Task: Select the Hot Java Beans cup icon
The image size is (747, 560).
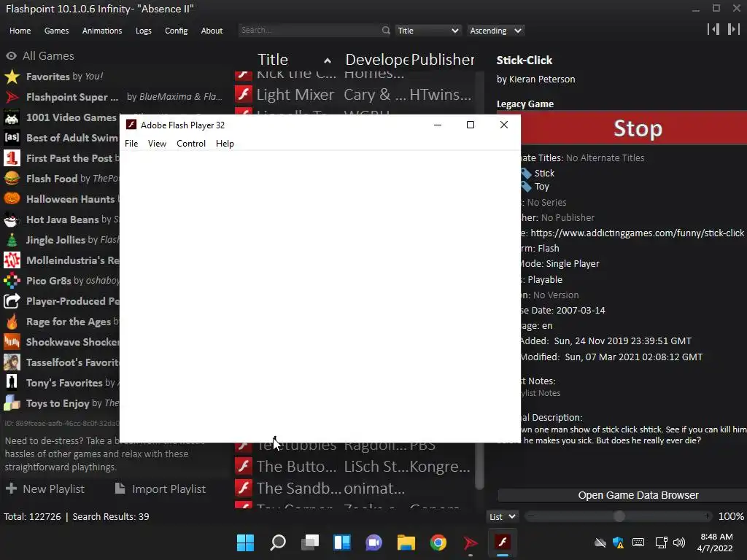Action: (12, 219)
